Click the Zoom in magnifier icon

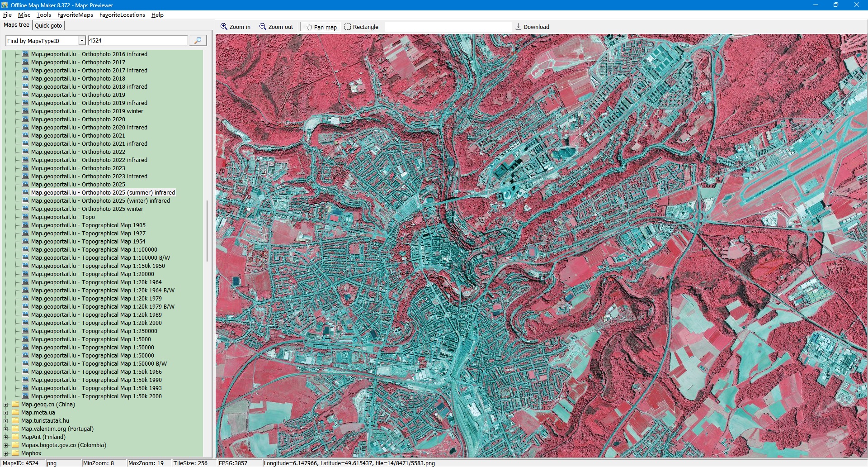224,27
